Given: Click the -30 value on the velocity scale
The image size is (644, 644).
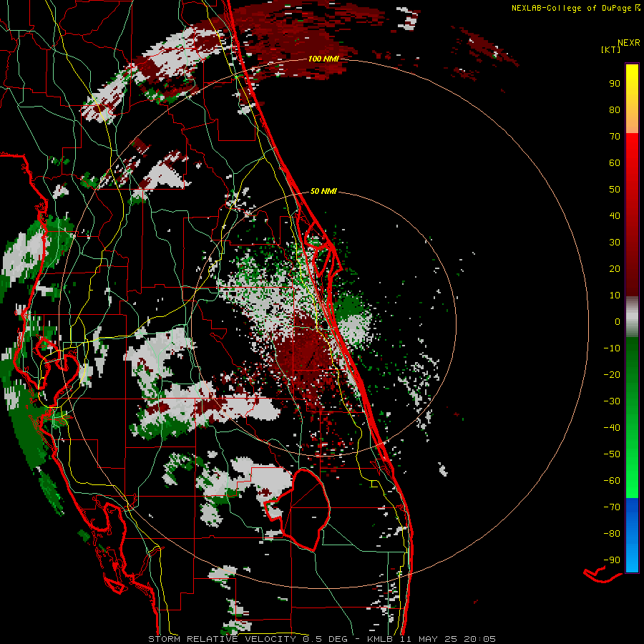Looking at the screenshot, I should [612, 401].
